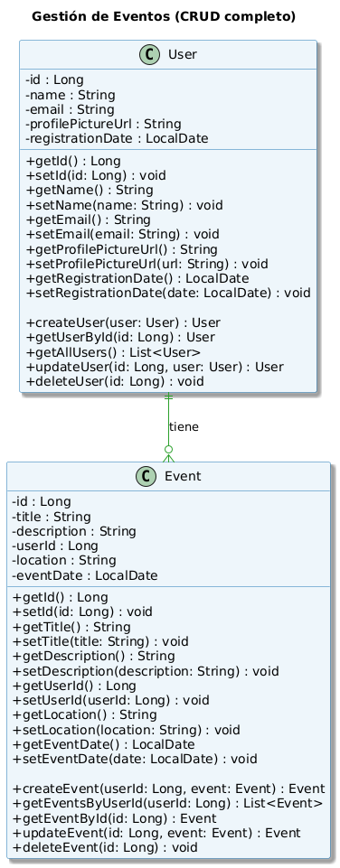This screenshot has width=340, height=868.
Task: Click method '+getEmail() : String'
Action: pos(89,219)
